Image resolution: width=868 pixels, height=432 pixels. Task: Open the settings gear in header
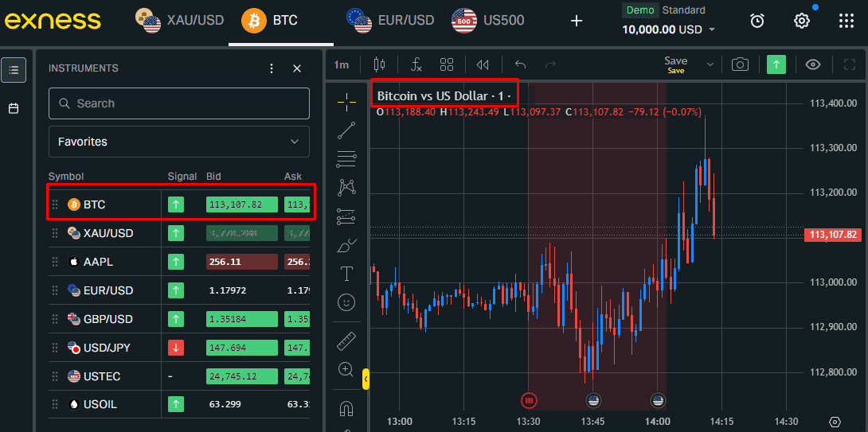[x=802, y=21]
